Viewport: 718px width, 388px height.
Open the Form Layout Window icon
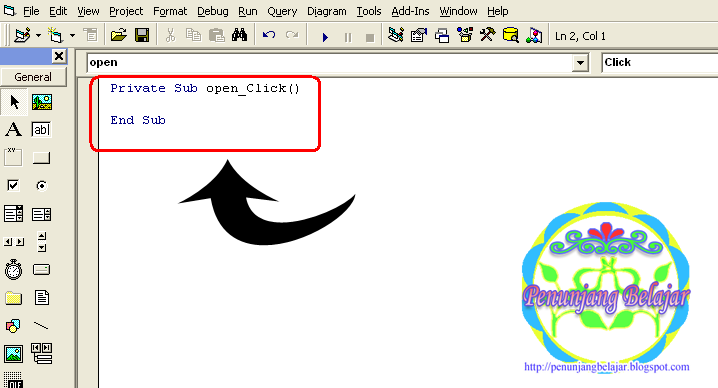[442, 35]
